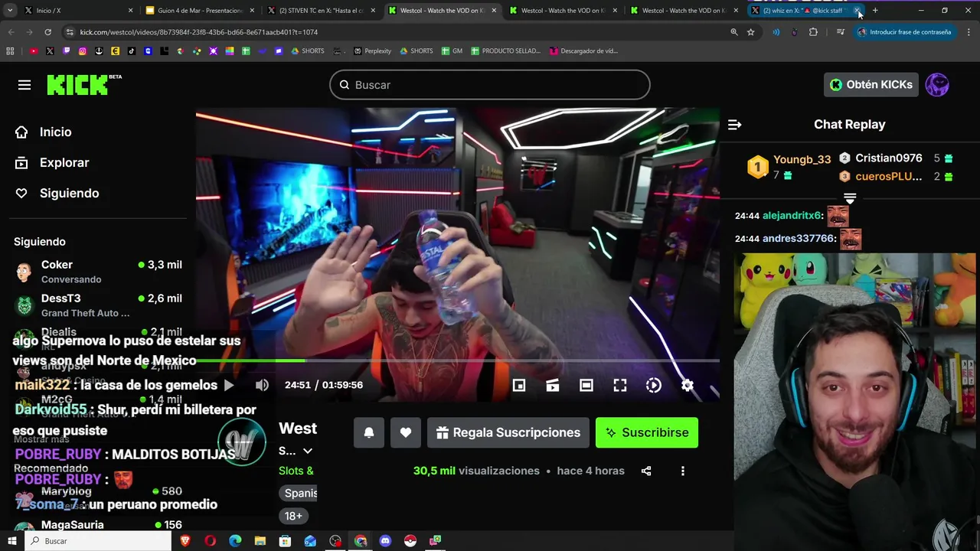The width and height of the screenshot is (980, 551).
Task: Open PRODUCTO SELLAD bookmark
Action: 505,51
